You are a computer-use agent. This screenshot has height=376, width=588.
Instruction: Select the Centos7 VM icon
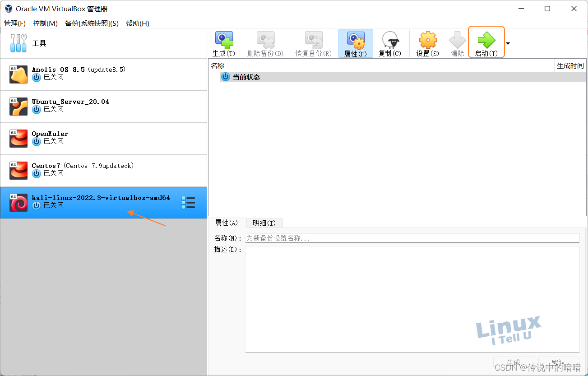coord(19,171)
